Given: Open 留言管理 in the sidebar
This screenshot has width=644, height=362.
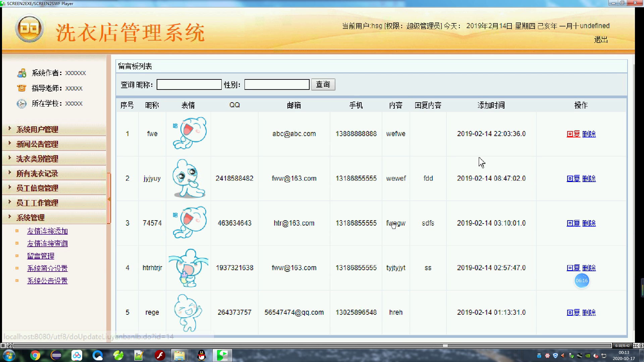Looking at the screenshot, I should 41,256.
